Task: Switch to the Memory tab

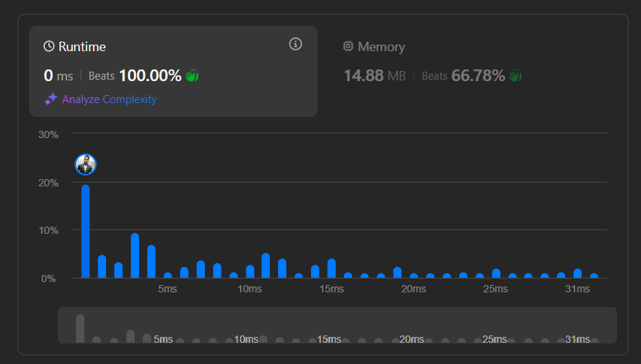Action: (381, 47)
